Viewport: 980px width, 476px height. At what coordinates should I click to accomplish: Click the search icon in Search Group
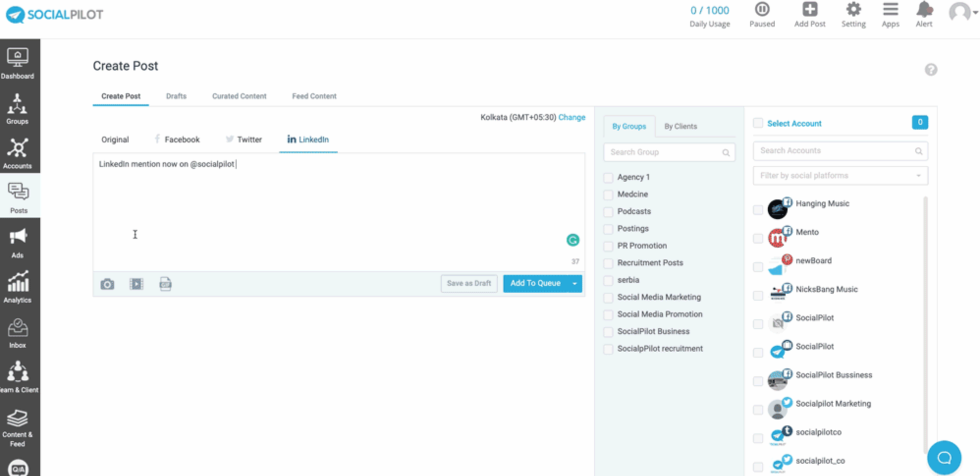click(x=726, y=153)
